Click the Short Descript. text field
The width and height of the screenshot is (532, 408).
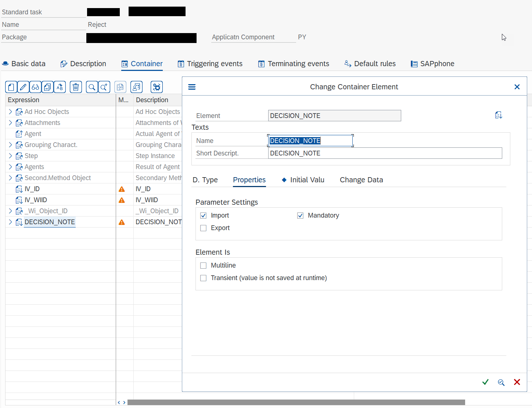pos(385,153)
